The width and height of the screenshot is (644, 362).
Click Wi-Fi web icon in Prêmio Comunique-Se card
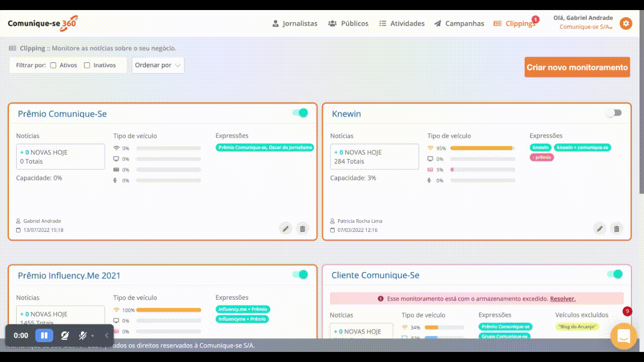click(116, 148)
